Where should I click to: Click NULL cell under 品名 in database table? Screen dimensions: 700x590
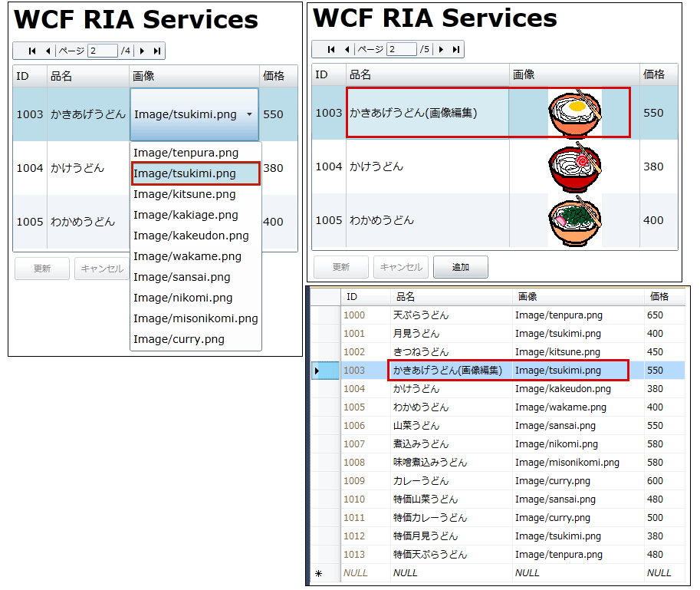(451, 573)
